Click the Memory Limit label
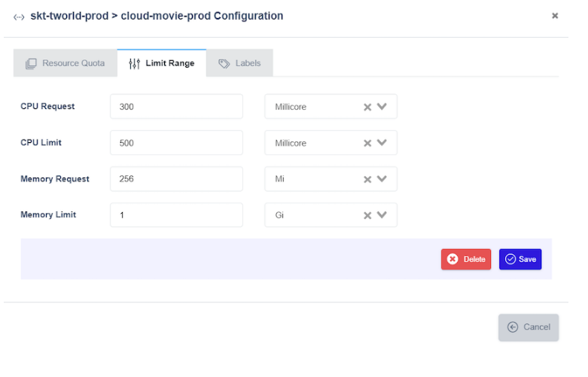The width and height of the screenshot is (588, 377). (x=48, y=214)
